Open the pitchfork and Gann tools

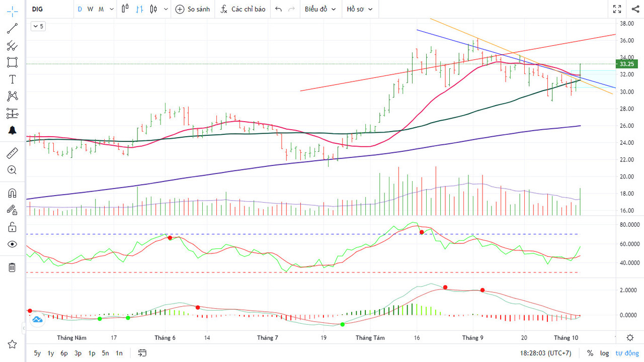coord(12,46)
